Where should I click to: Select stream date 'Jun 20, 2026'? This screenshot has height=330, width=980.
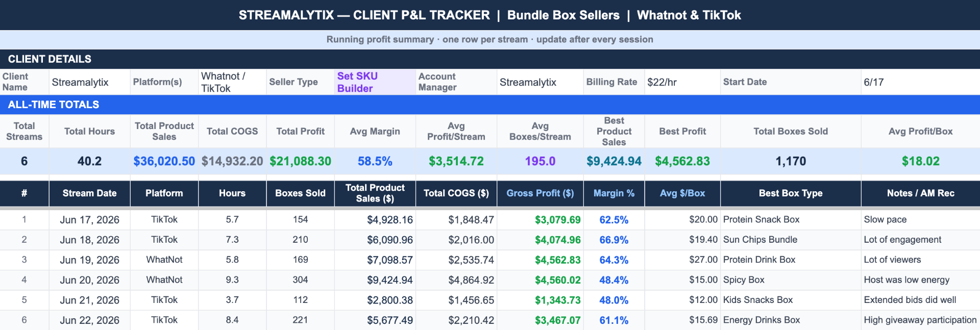click(x=89, y=280)
